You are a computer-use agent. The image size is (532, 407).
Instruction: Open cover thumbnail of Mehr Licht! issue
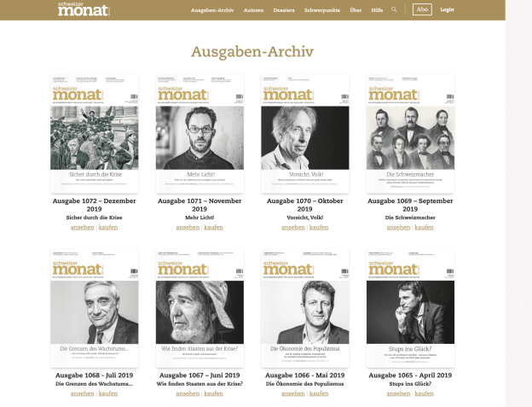pos(199,134)
